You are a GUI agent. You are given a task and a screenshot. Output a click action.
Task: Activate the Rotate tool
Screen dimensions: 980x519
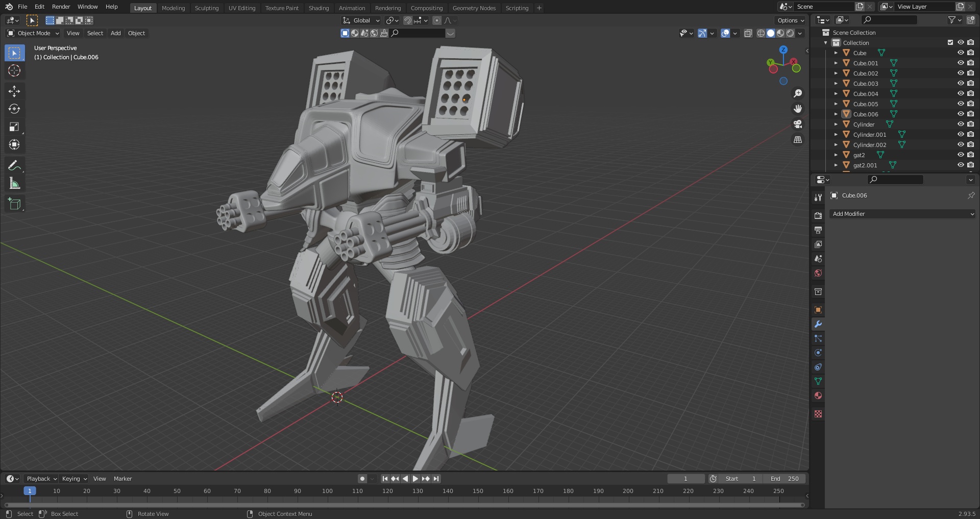[14, 109]
